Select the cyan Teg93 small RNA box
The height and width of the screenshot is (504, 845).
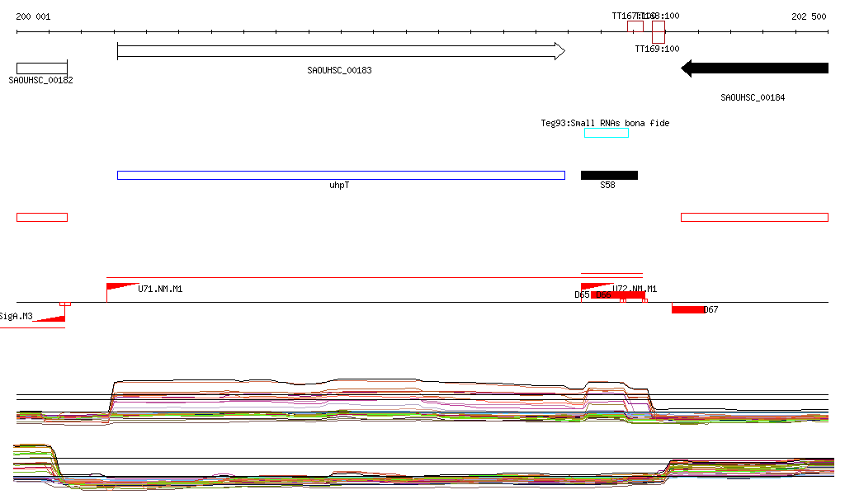(x=607, y=133)
